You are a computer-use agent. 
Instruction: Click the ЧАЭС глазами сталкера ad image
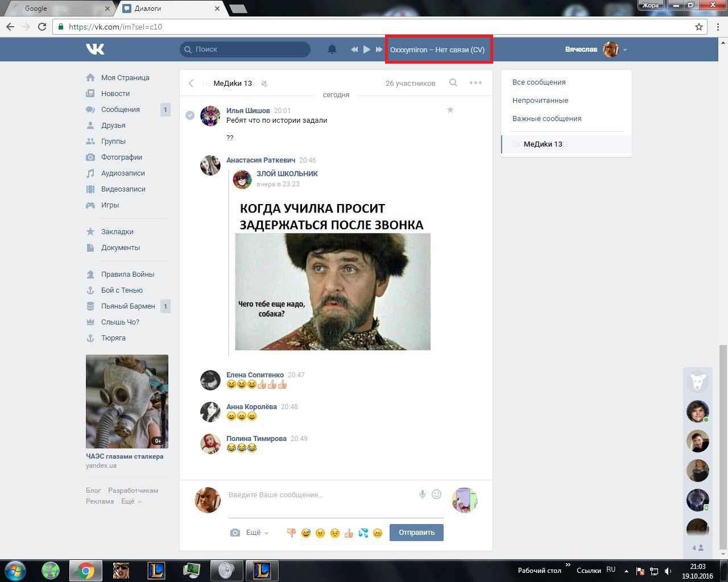[127, 401]
